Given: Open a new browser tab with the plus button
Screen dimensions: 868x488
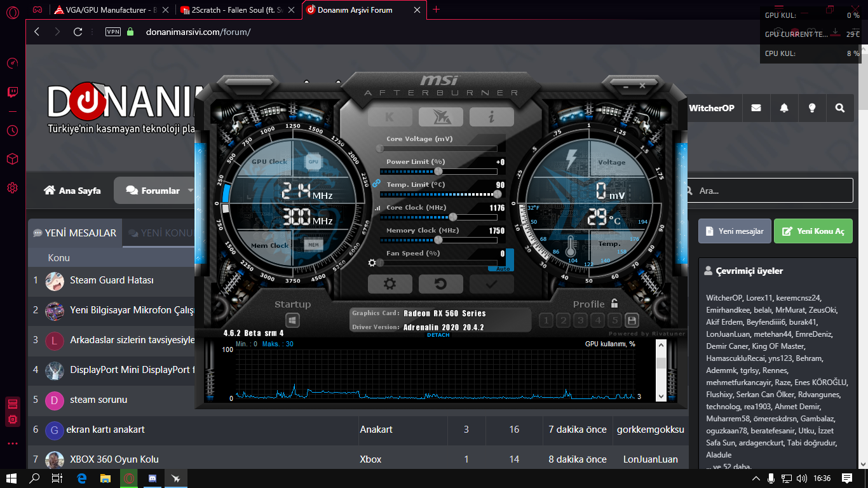Looking at the screenshot, I should click(x=436, y=10).
